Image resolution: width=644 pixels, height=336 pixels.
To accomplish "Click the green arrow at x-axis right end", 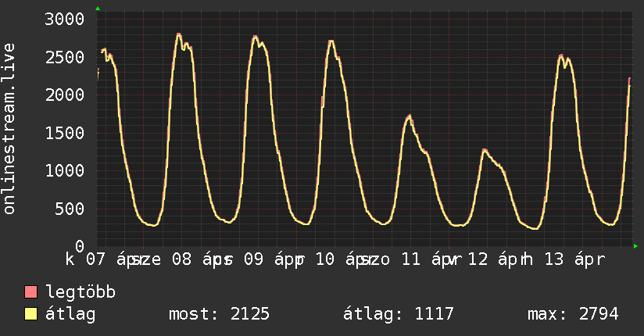I will (636, 246).
